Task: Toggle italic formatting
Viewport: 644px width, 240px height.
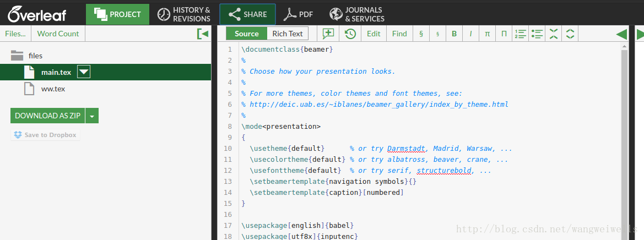Action: 470,34
